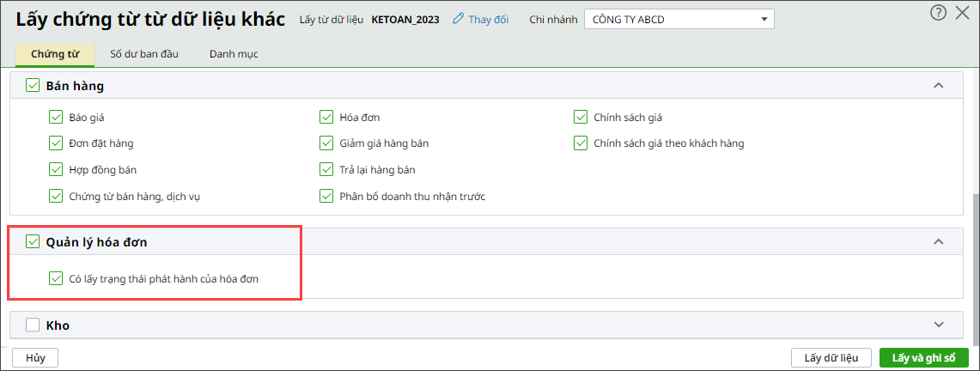Click the vertical scrollbar thumb

coord(976,269)
